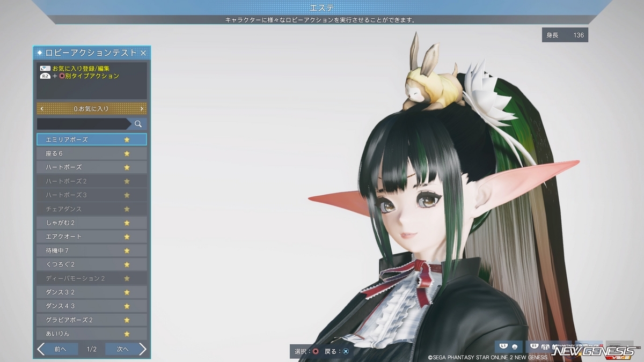Switch to previous category with left arrow
Viewport: 644px width, 362px height.
tap(42, 109)
